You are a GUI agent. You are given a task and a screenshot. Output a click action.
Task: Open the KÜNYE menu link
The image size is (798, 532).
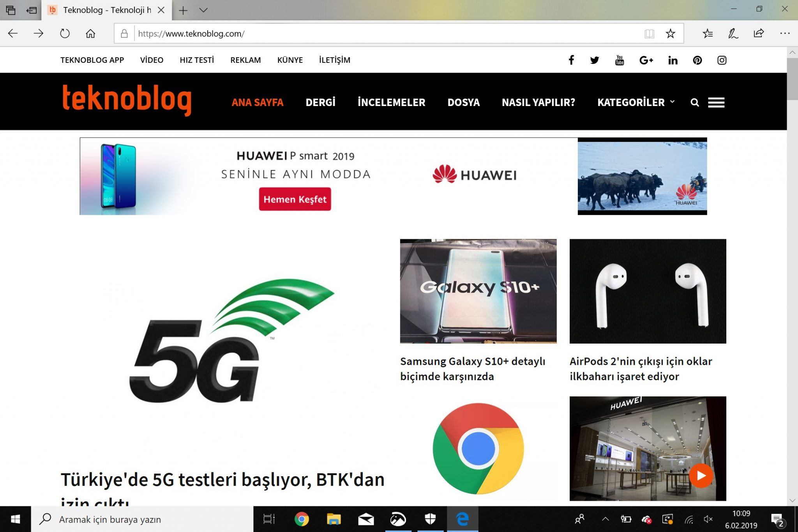coord(290,60)
